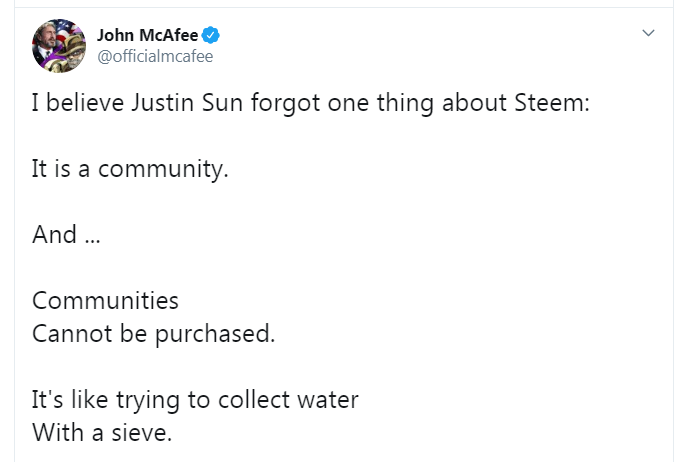
Task: Click the "And ..." line of text
Action: pos(68,235)
